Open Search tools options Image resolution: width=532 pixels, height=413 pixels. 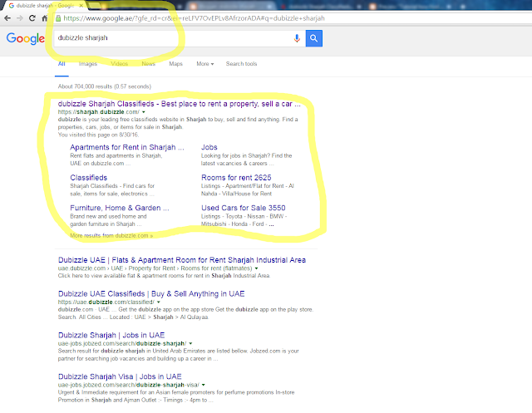tap(241, 64)
